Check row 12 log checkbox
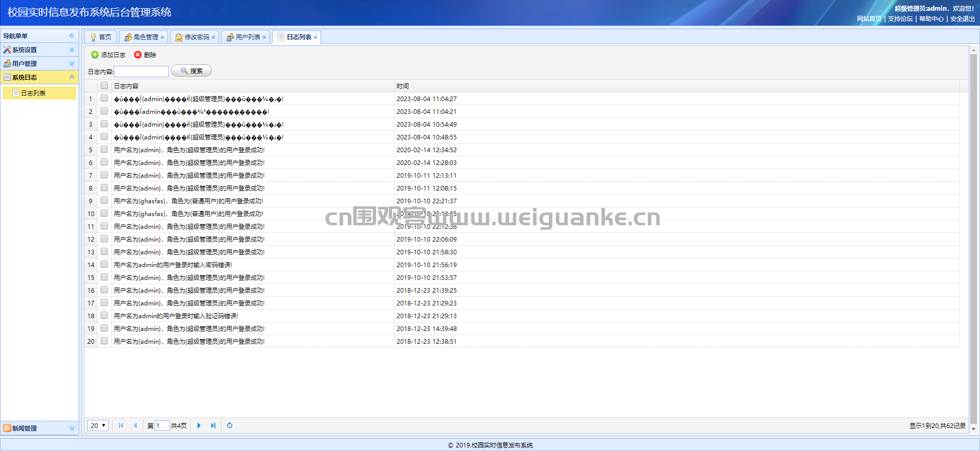This screenshot has width=980, height=451. click(x=104, y=239)
